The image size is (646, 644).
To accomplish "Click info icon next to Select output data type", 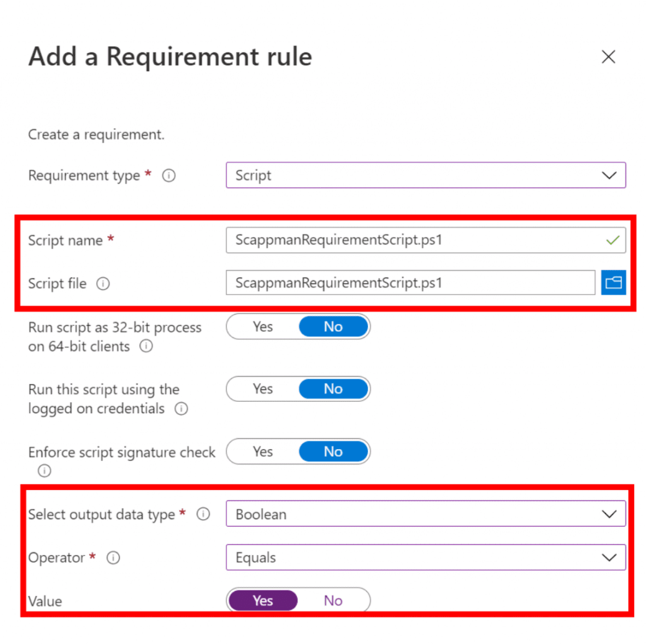I will pos(203,514).
